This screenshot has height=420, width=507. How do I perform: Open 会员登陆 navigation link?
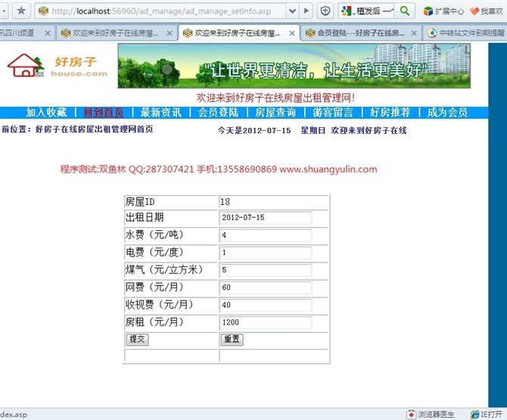pyautogui.click(x=218, y=112)
